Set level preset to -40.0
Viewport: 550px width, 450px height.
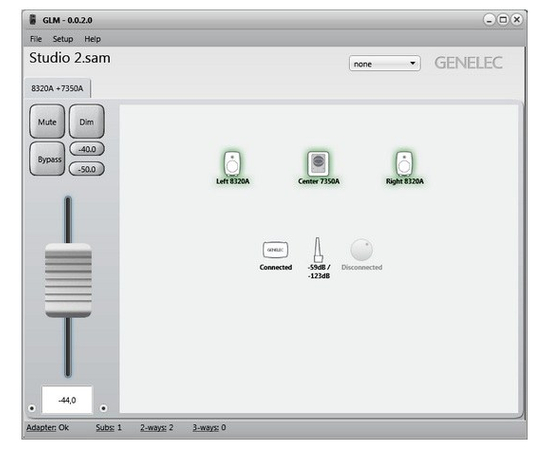coord(87,149)
